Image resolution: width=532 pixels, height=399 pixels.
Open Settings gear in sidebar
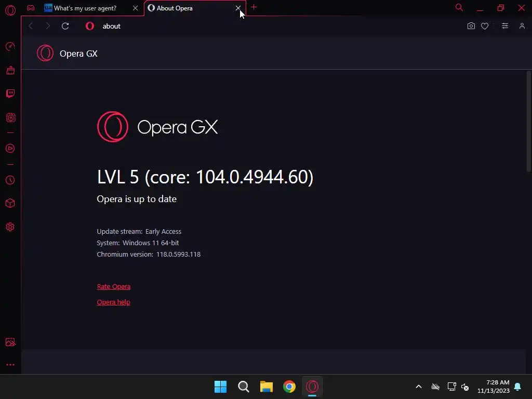coord(10,227)
